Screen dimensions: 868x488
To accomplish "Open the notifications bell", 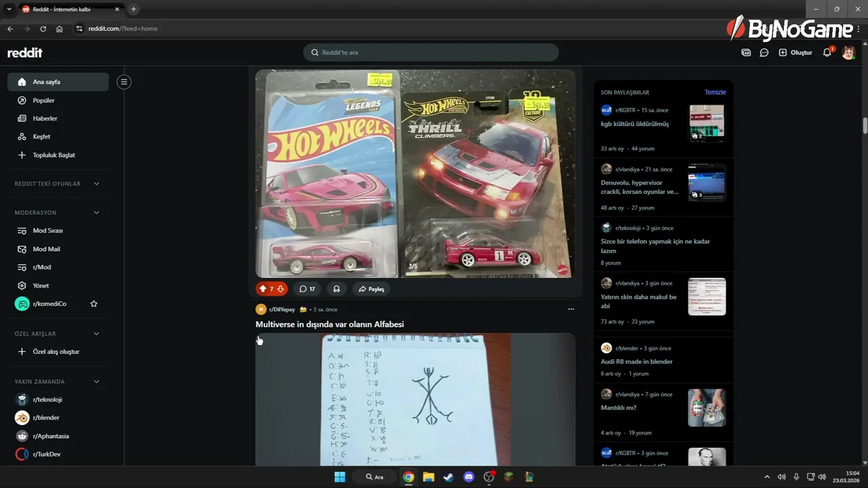I will pos(827,52).
